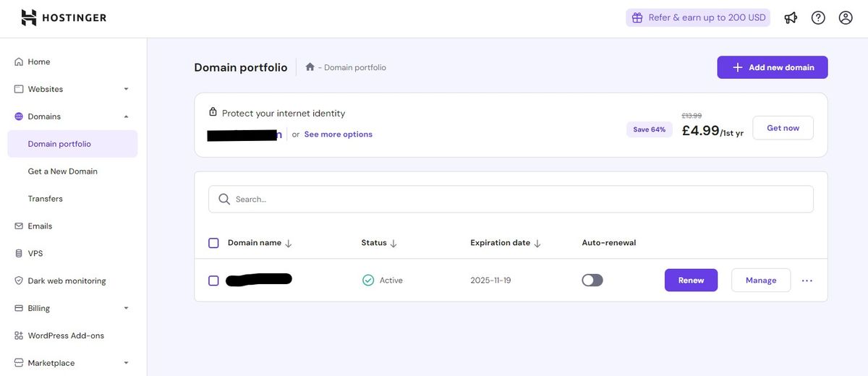
Task: Click the Manage button
Action: tap(761, 281)
